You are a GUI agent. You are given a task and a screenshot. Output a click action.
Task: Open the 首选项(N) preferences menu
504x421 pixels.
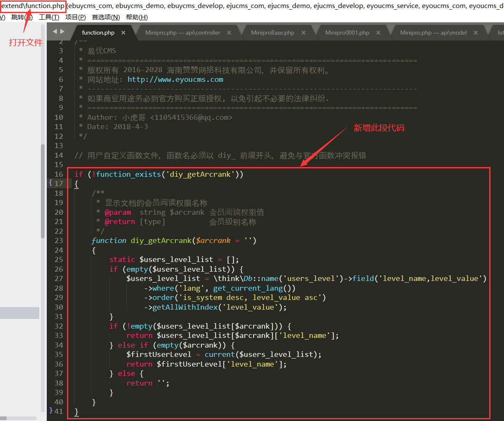click(x=106, y=17)
